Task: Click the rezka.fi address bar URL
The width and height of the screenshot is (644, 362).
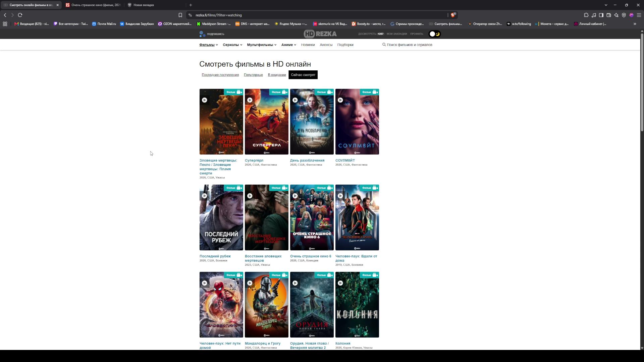Action: click(x=218, y=15)
